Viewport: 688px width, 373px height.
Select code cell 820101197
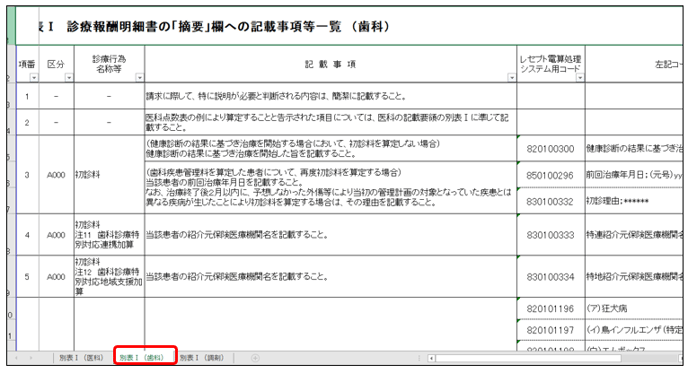(x=551, y=330)
